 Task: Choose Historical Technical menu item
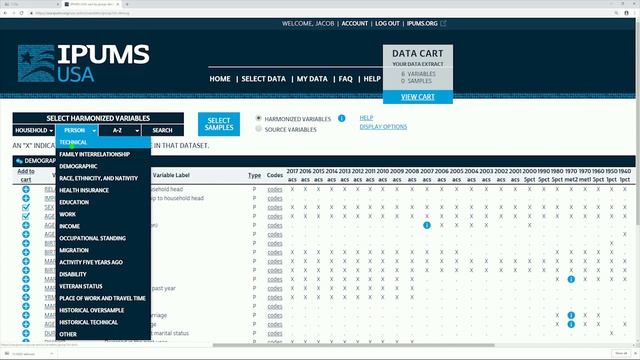pos(103,322)
